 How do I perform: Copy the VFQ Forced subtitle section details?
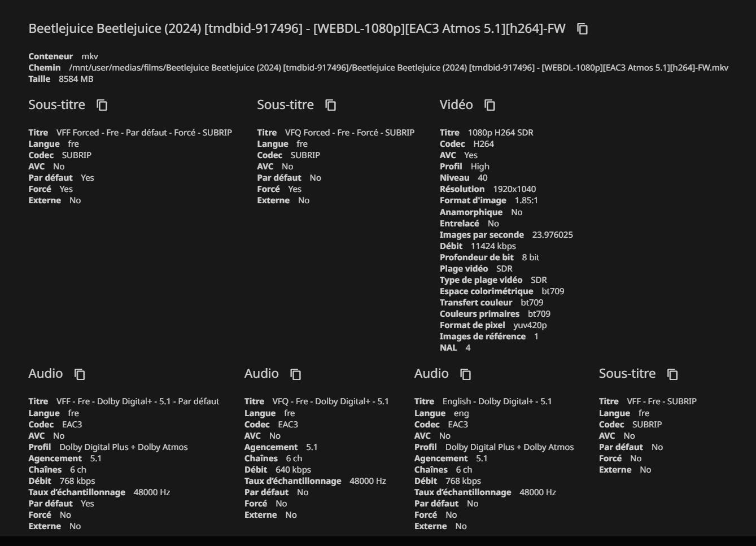(x=330, y=105)
